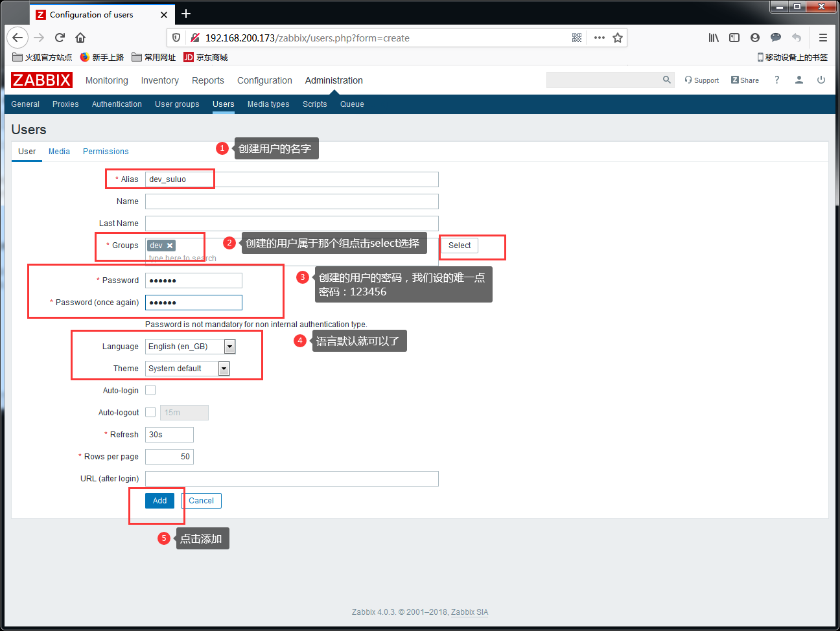The height and width of the screenshot is (631, 840).
Task: Open the user profile icon
Action: click(799, 80)
